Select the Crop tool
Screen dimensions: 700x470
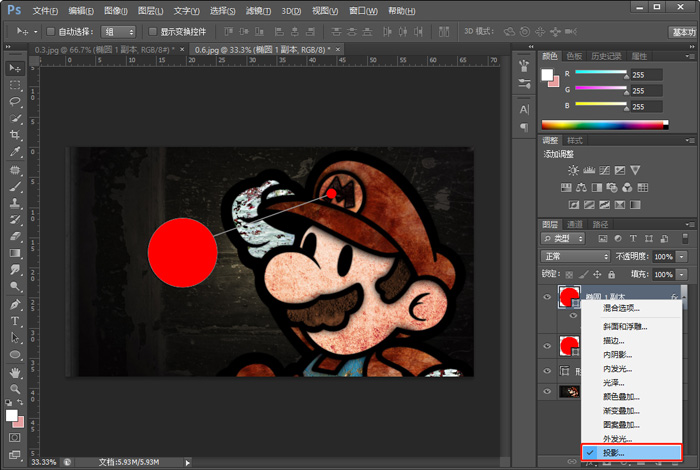click(15, 135)
